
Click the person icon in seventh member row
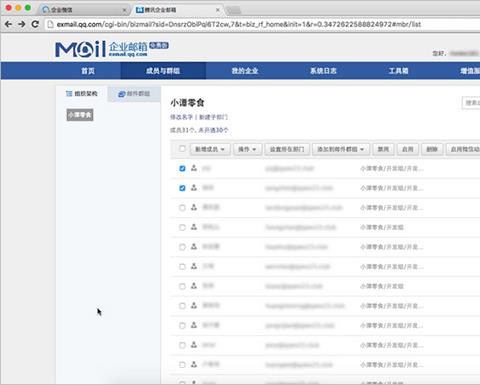coord(194,286)
